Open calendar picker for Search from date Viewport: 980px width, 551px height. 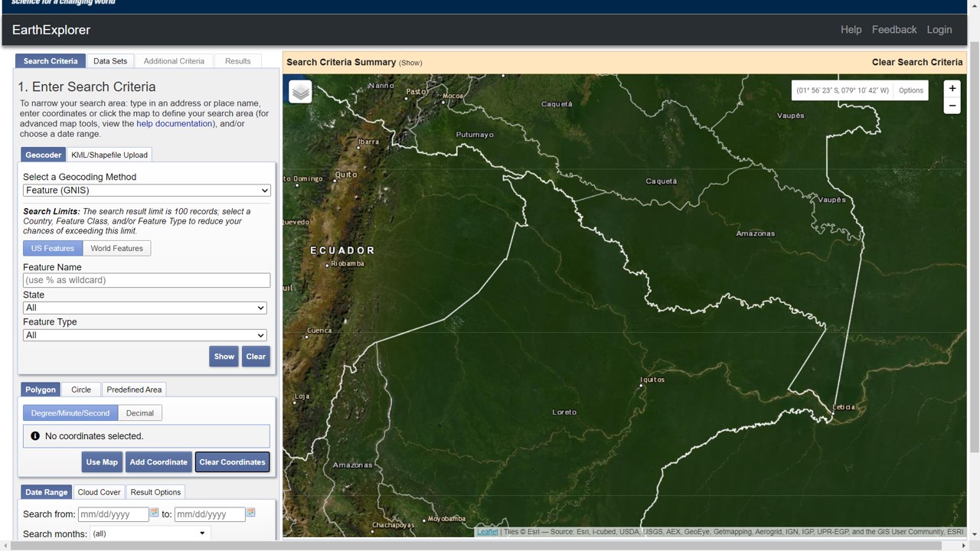point(154,513)
